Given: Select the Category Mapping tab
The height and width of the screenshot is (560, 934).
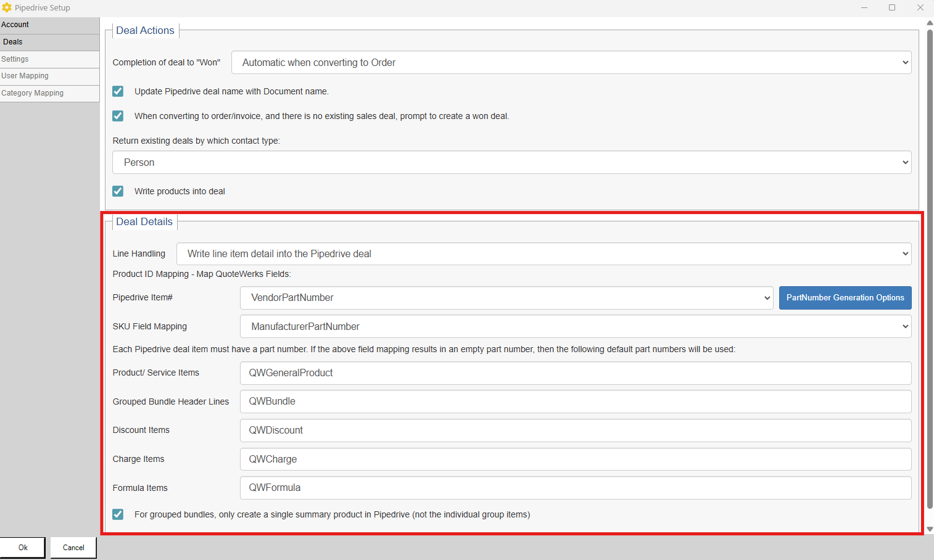Looking at the screenshot, I should 49,93.
